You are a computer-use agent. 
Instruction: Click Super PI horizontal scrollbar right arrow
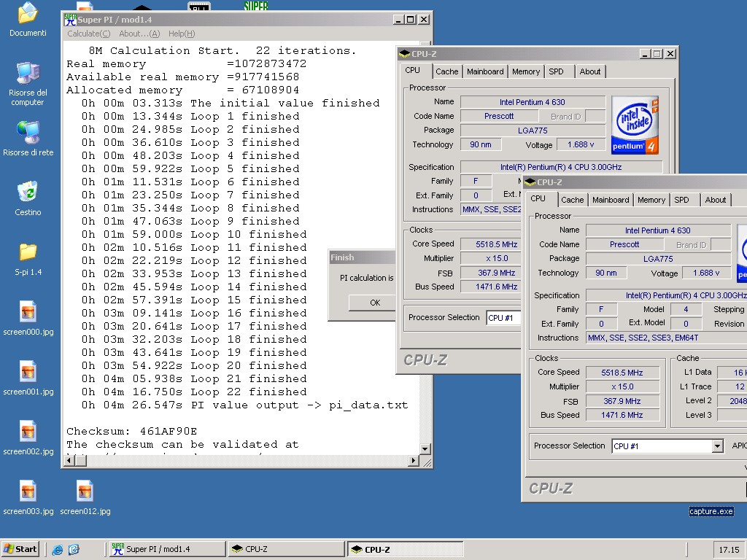(x=414, y=461)
